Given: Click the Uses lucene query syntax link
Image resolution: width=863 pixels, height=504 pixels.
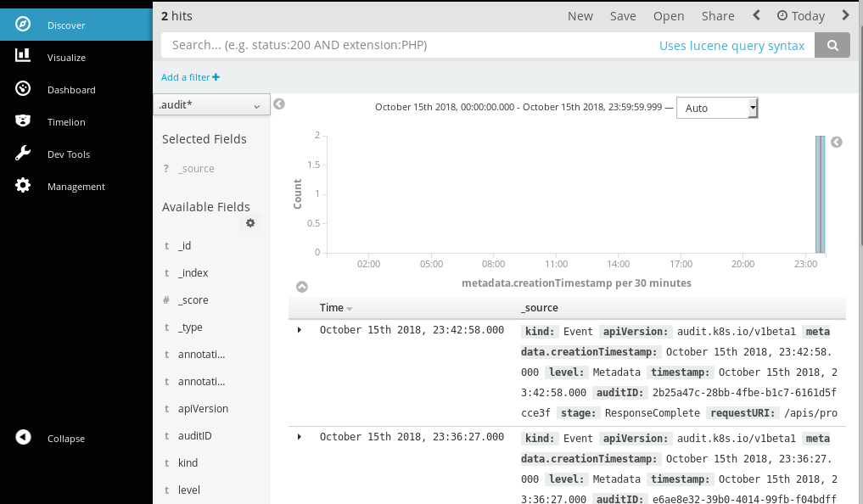Looking at the screenshot, I should (731, 45).
